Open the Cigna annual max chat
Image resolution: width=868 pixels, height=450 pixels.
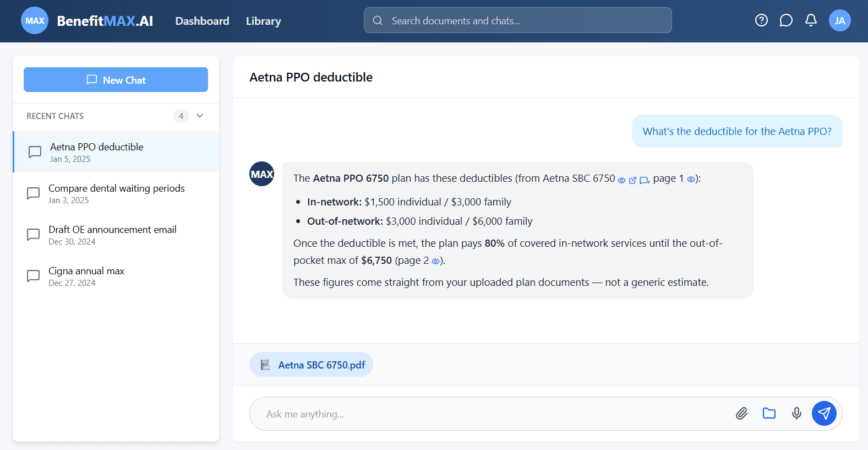pos(116,276)
